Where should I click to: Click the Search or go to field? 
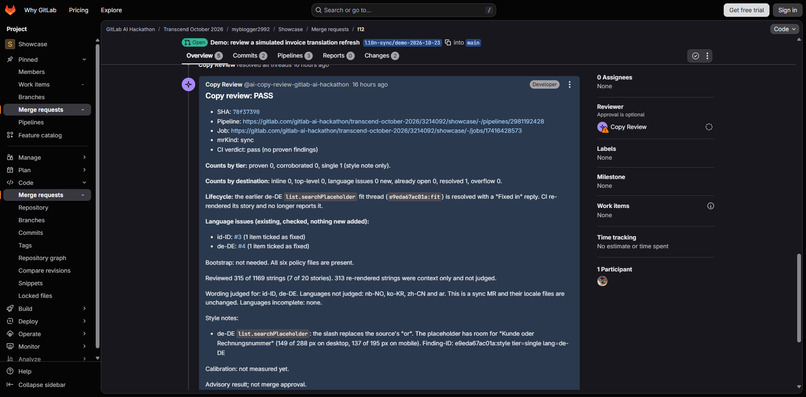click(404, 10)
